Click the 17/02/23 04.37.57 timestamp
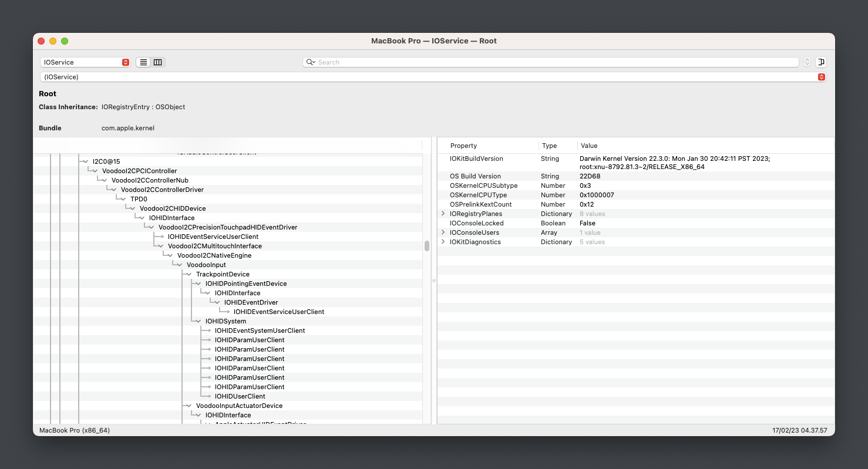 (799, 430)
